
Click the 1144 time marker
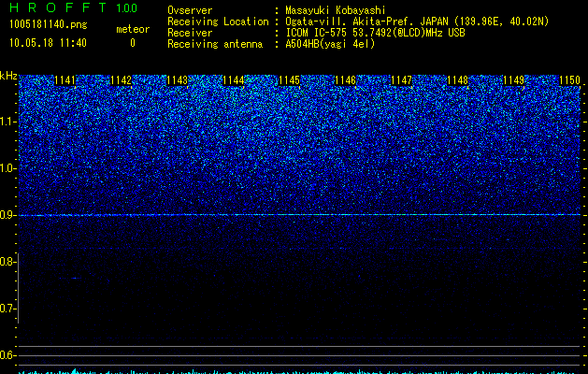tap(234, 80)
